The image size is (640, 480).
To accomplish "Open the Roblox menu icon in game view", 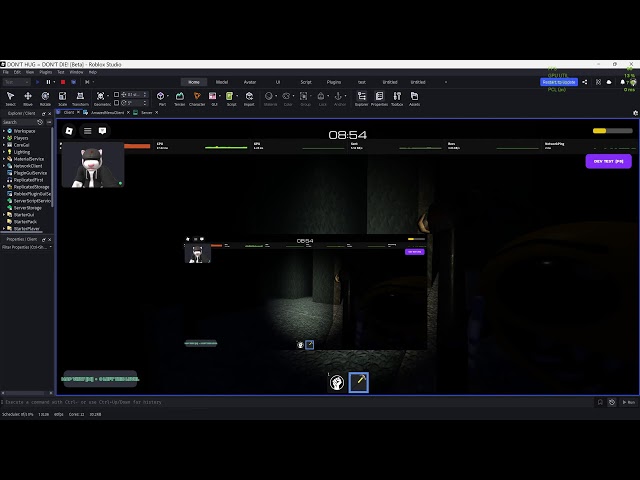I will (x=69, y=131).
